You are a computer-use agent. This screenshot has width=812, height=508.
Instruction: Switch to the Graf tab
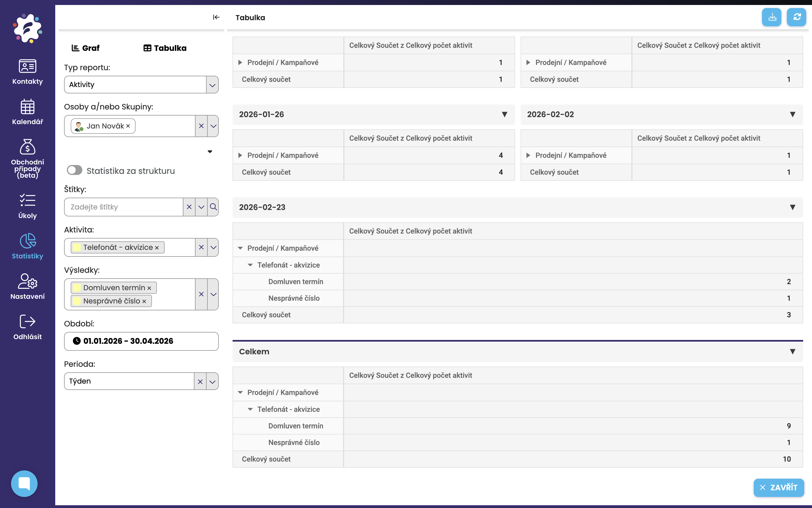(x=86, y=48)
